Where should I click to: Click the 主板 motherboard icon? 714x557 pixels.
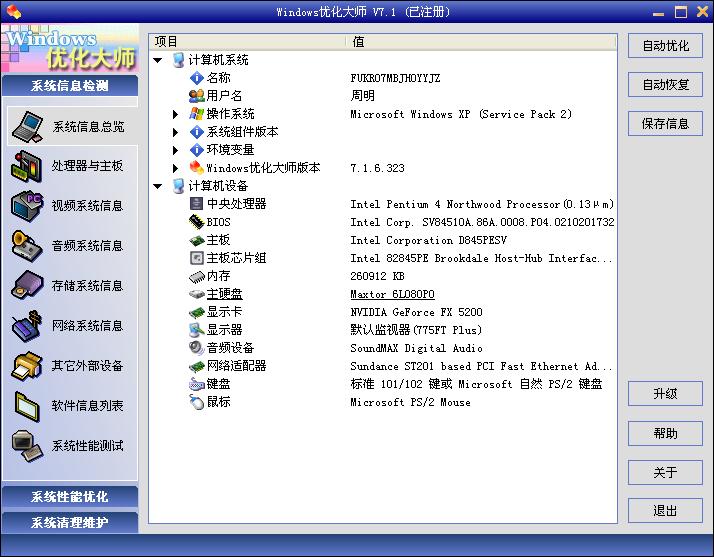[x=196, y=240]
